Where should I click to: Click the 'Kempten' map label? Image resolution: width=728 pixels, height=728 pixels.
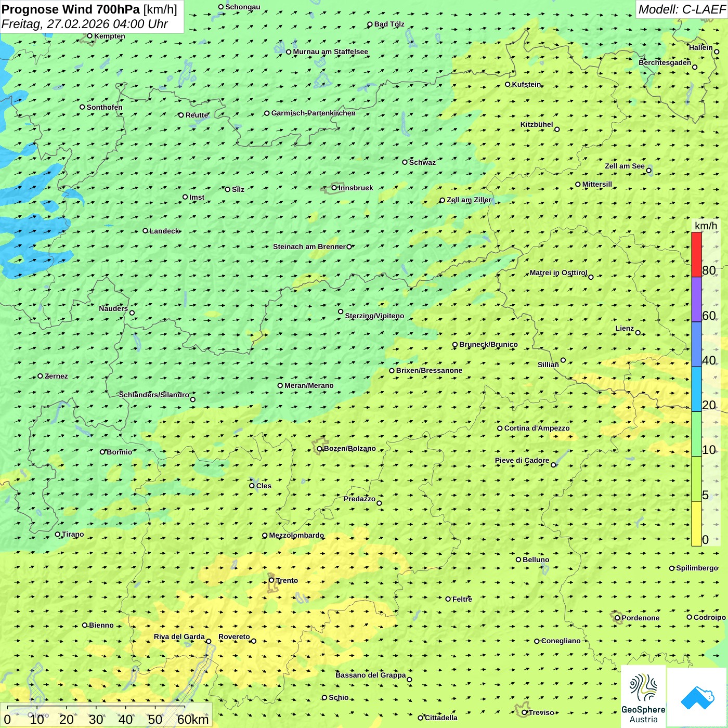pos(110,36)
